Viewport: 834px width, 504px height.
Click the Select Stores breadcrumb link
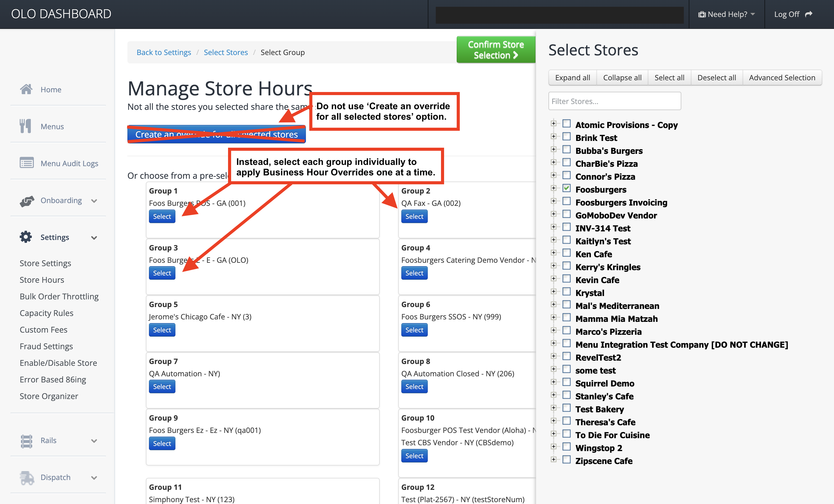coord(226,52)
